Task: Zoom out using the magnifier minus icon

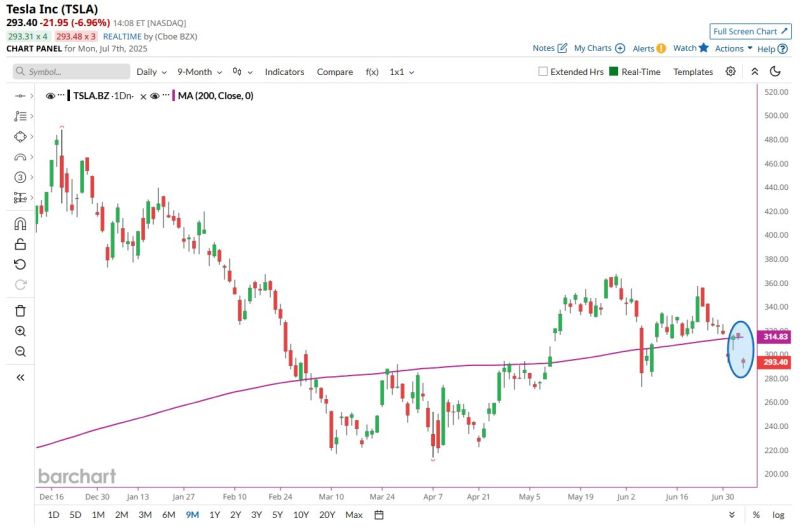Action: click(20, 351)
